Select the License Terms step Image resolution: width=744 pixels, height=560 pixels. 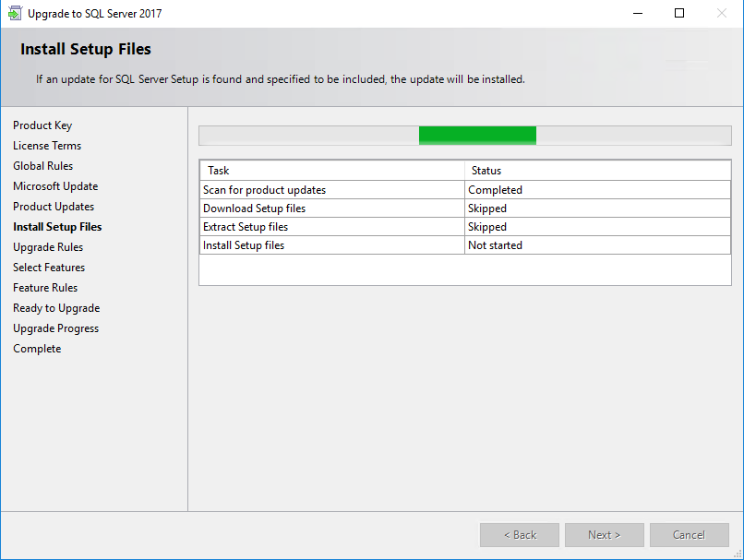tap(47, 146)
